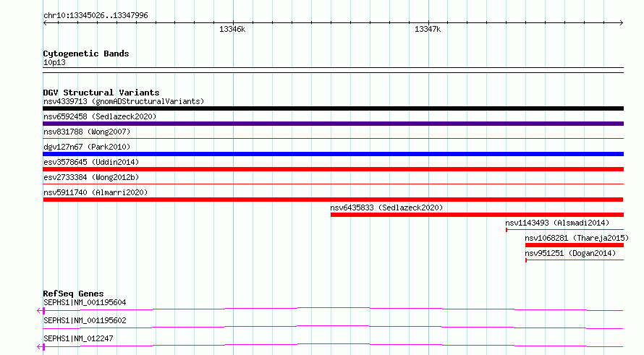644x355 pixels.
Task: Open nsv831788 (Wong2007) label
Action: pos(87,132)
